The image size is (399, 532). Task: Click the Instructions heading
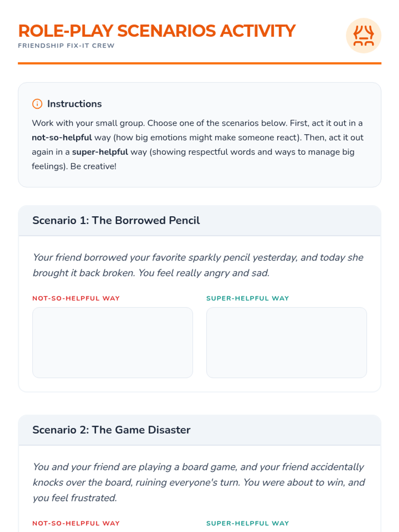74,104
